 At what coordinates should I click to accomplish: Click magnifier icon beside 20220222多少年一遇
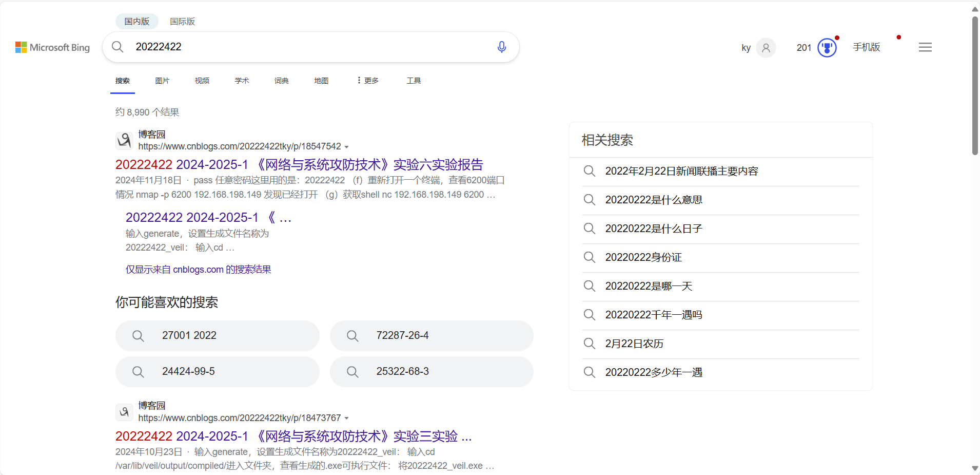coord(590,372)
